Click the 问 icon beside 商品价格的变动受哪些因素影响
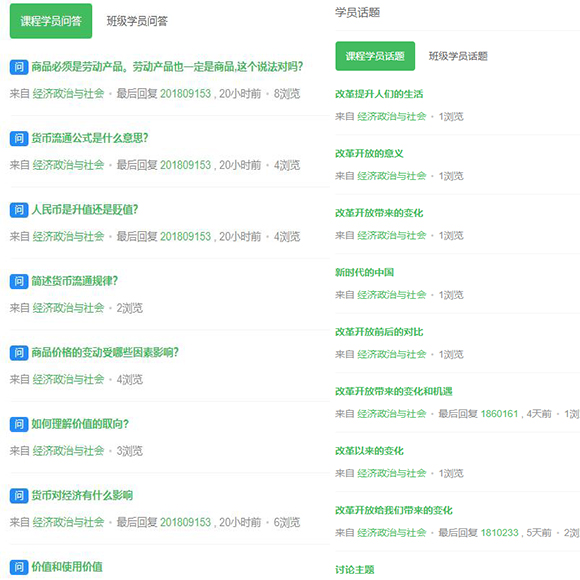Image resolution: width=580 pixels, height=580 pixels. pyautogui.click(x=19, y=353)
